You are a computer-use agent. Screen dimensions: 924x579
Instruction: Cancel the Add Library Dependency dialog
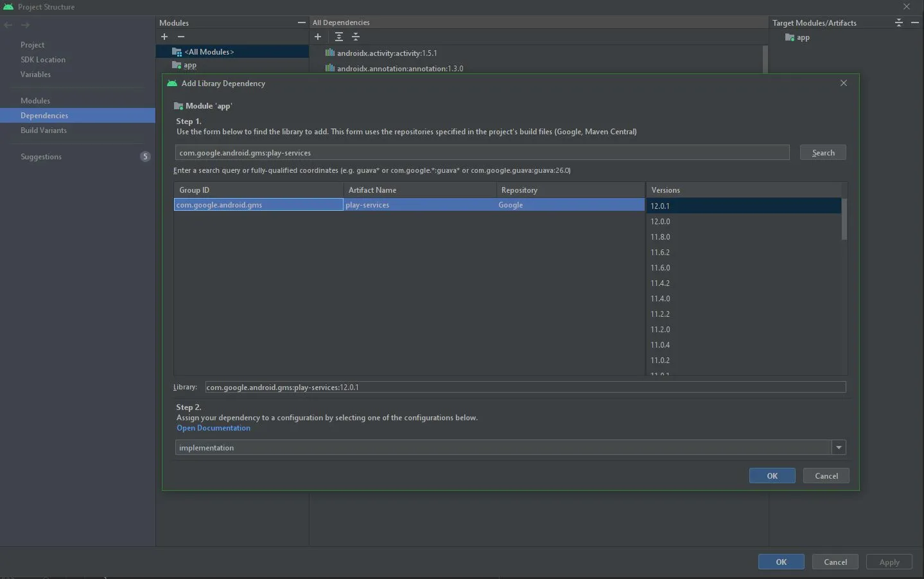pos(826,476)
